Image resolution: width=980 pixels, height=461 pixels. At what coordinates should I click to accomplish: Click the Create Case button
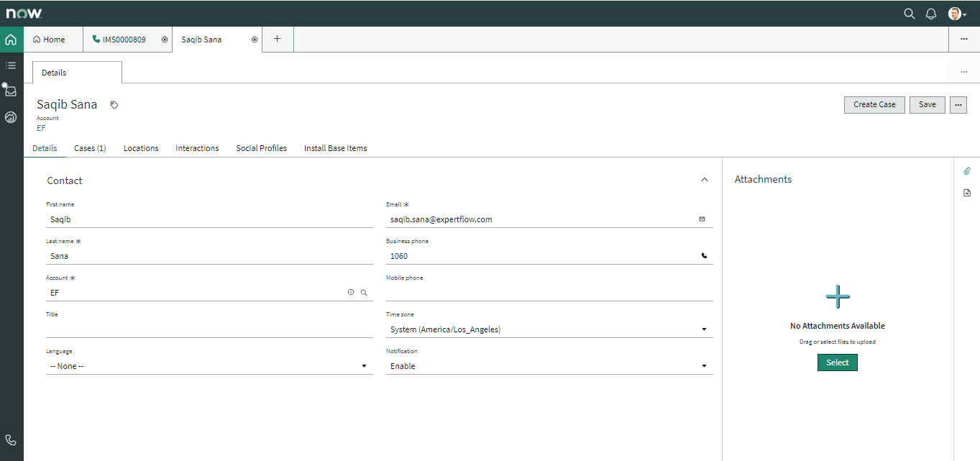[x=874, y=104]
